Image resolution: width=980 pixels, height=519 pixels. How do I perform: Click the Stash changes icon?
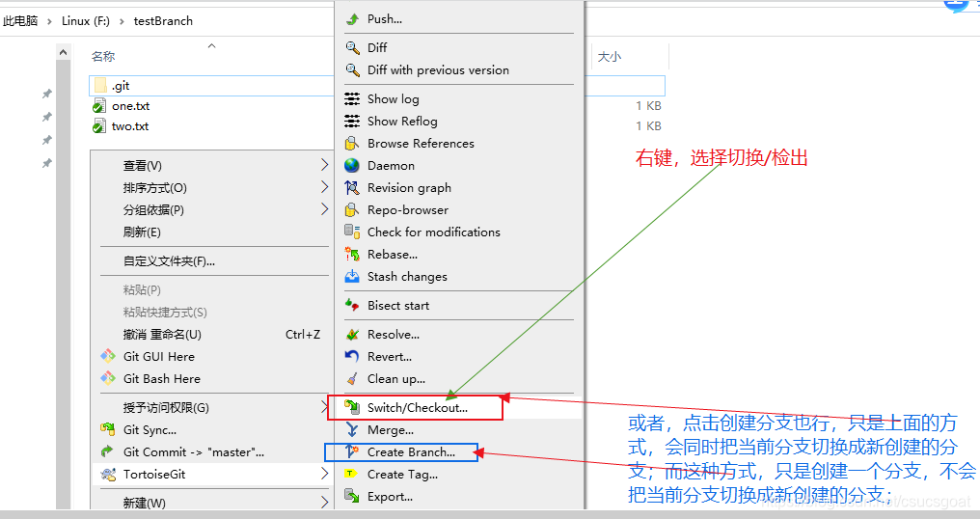352,277
